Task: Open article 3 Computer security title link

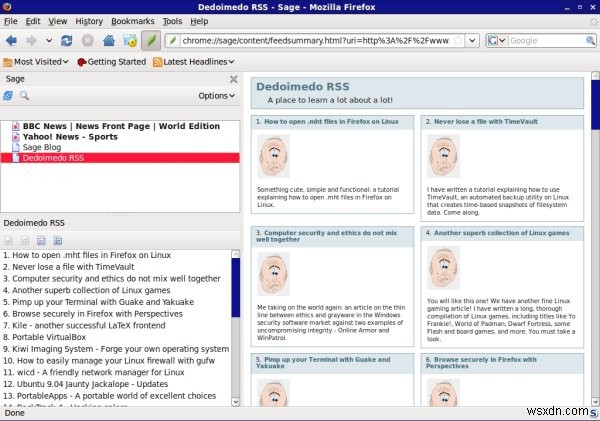Action: coord(326,236)
